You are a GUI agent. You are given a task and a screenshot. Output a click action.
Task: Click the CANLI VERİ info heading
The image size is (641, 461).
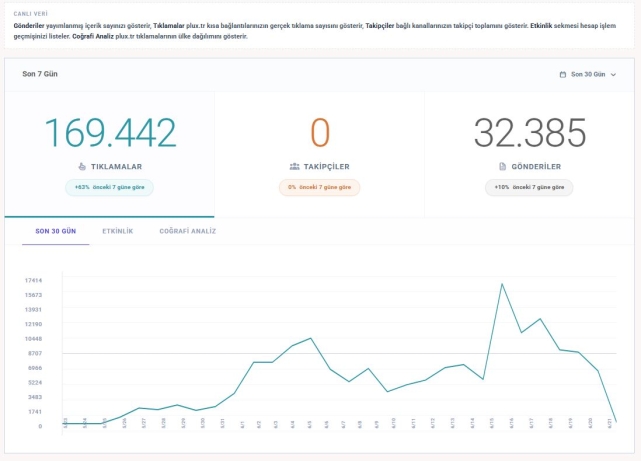coord(31,14)
